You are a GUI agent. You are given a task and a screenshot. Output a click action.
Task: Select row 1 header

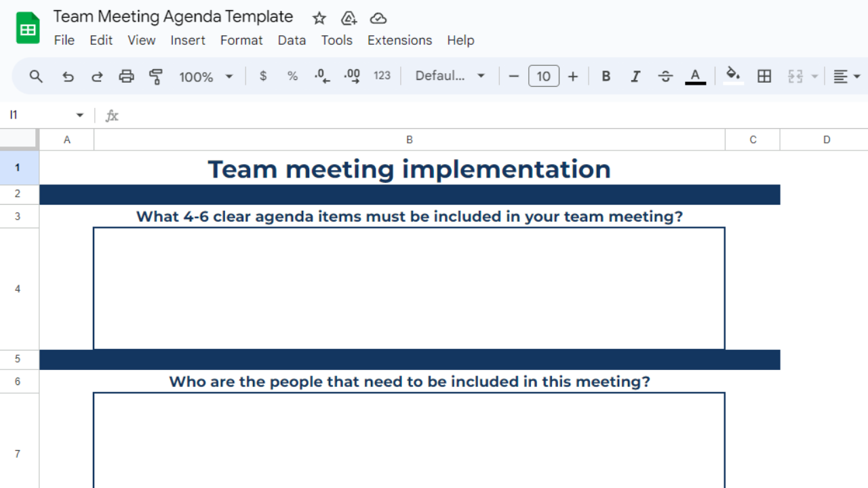tap(19, 167)
